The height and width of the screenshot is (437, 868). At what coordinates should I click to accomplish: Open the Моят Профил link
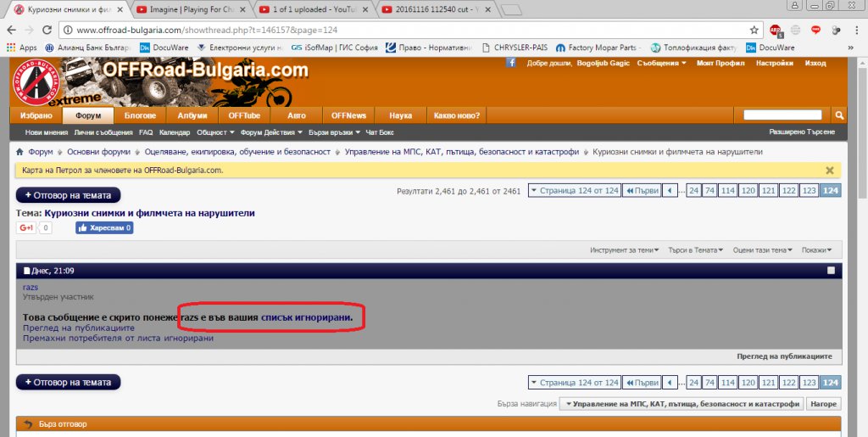pyautogui.click(x=721, y=63)
